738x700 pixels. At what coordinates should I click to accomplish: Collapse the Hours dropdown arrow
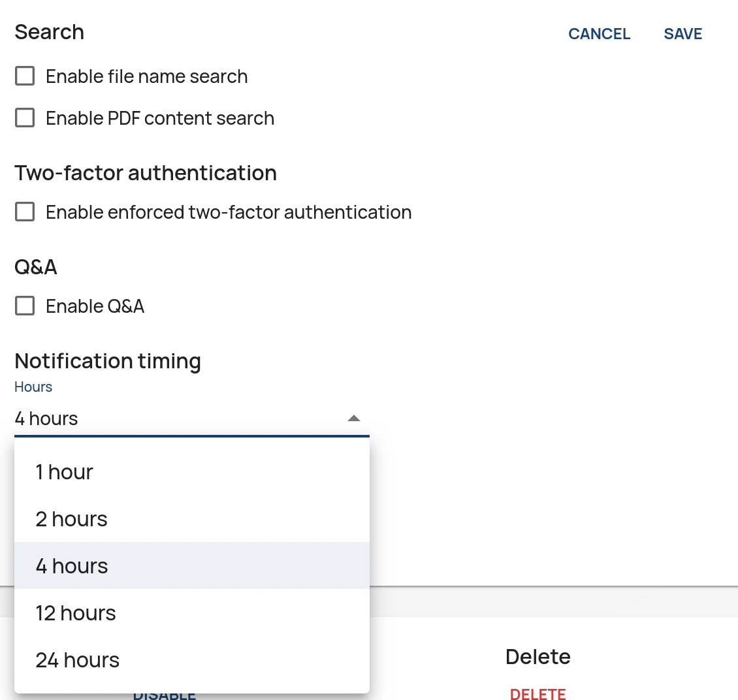[x=353, y=418]
